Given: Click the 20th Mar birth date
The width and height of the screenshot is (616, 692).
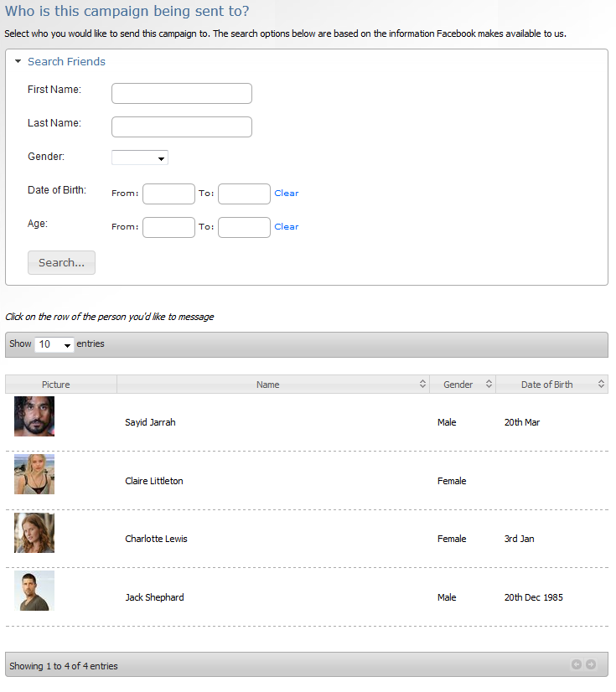Looking at the screenshot, I should [522, 422].
